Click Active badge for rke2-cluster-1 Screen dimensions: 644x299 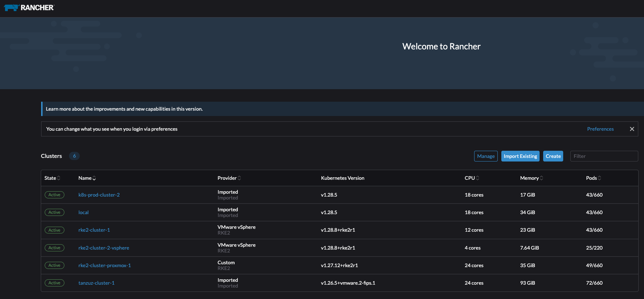54,230
